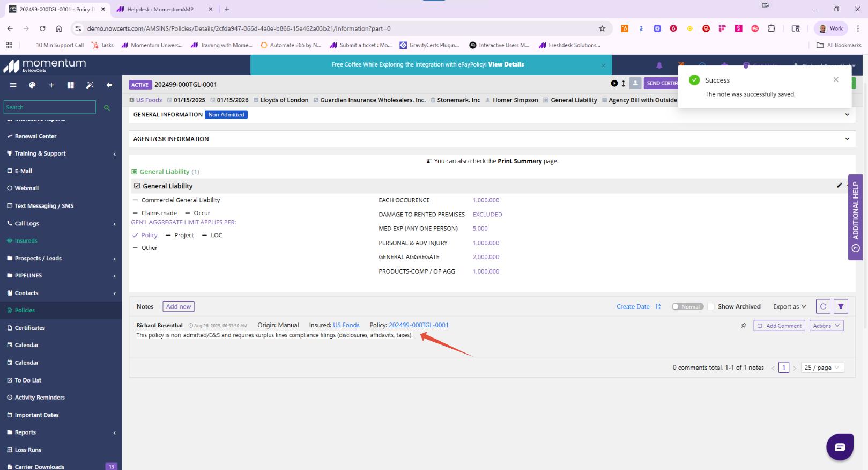868x470 pixels.
Task: Click View Details in the banner
Action: tap(506, 64)
